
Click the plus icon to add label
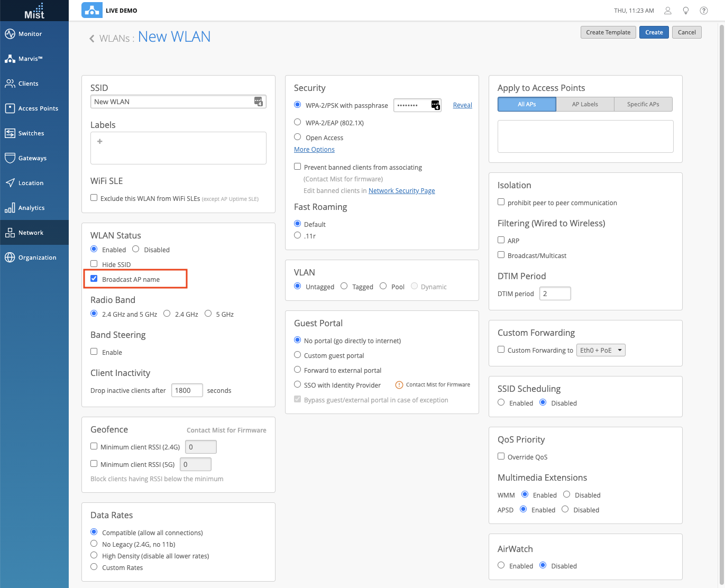[x=100, y=141]
